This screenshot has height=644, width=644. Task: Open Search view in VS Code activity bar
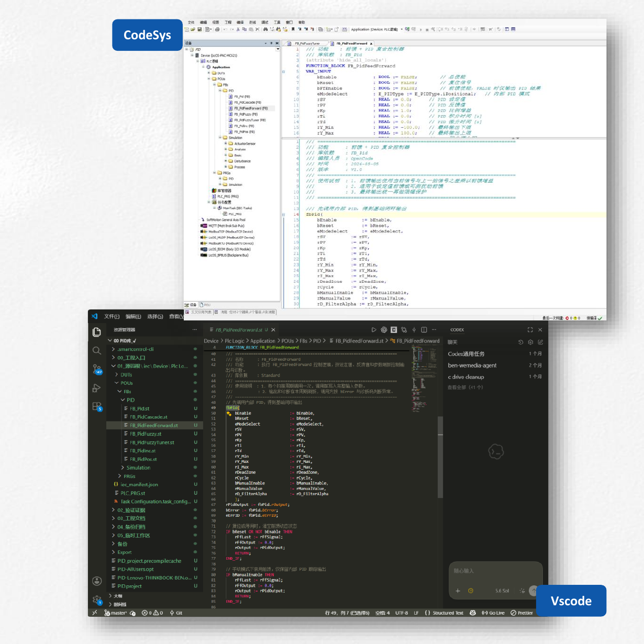point(97,350)
